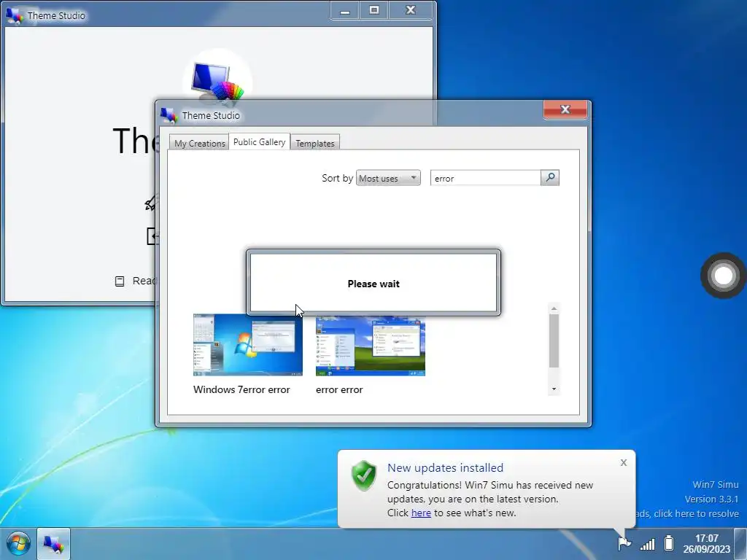Click the Show desktop strip in taskbar
This screenshot has width=747, height=560.
point(741,544)
